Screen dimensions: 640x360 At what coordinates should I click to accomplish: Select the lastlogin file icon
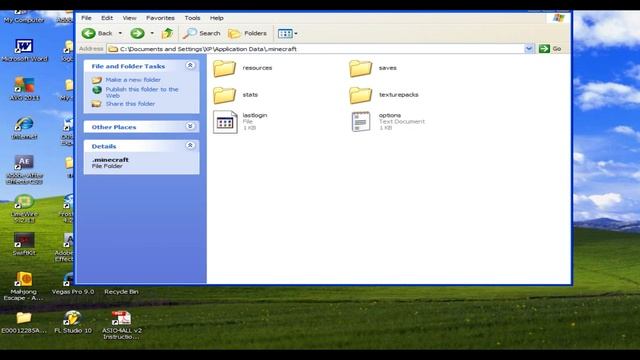[225, 122]
